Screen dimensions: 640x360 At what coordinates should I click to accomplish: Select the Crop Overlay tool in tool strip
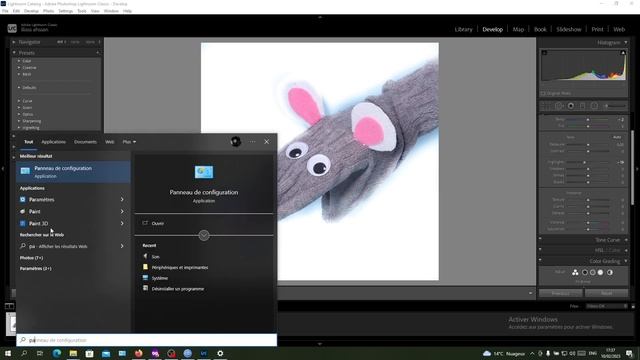[x=546, y=106]
